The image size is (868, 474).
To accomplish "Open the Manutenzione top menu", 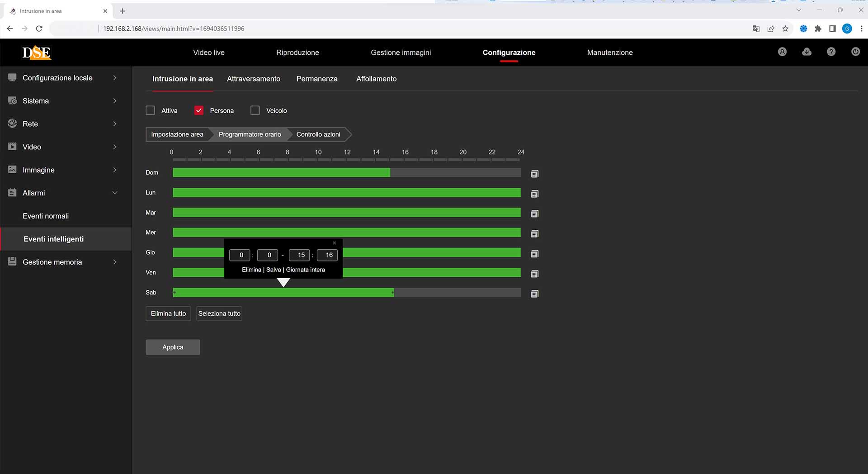I will click(609, 52).
